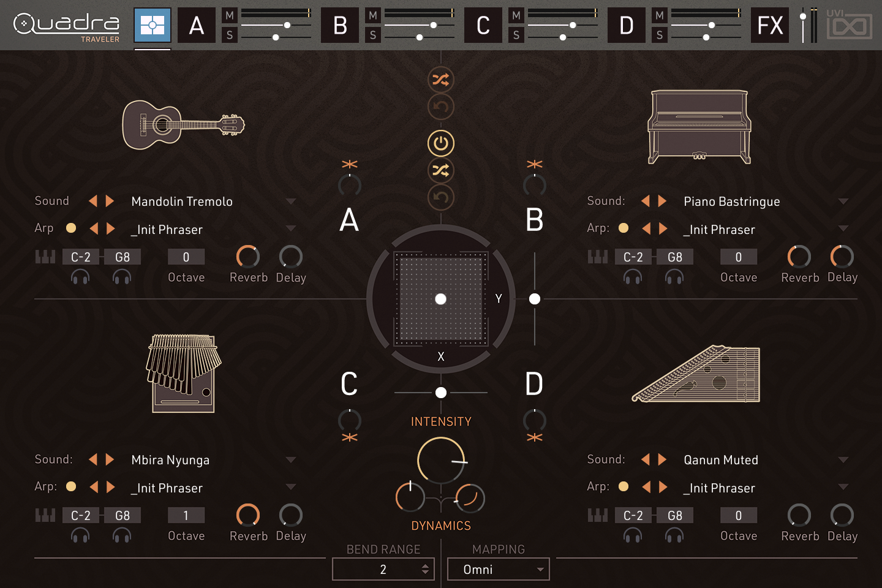The image size is (882, 588).
Task: Click the Mbira kalimba instrument image
Action: coord(183,373)
